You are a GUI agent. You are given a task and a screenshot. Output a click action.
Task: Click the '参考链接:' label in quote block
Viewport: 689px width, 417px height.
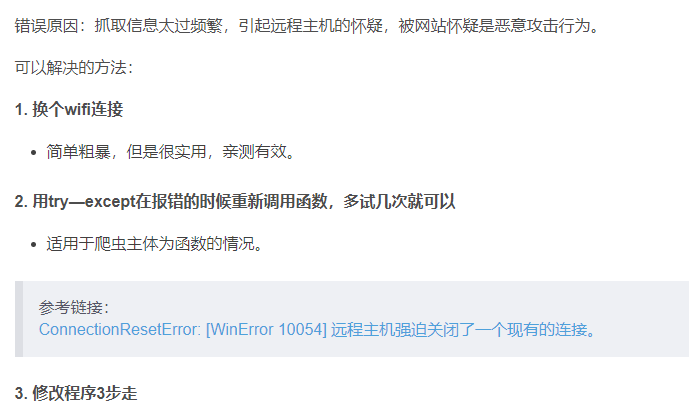[x=74, y=308]
